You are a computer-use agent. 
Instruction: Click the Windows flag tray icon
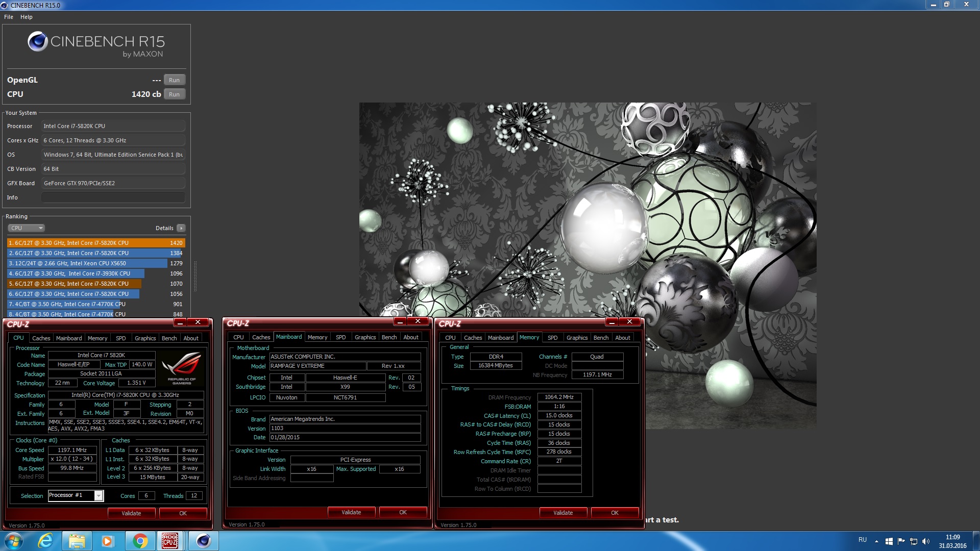[889, 541]
